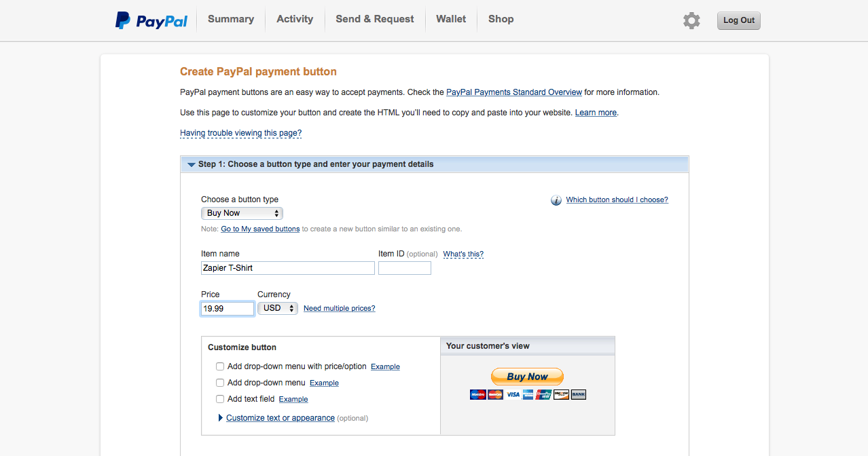Enable Add drop-down menu with price/option

click(x=220, y=366)
